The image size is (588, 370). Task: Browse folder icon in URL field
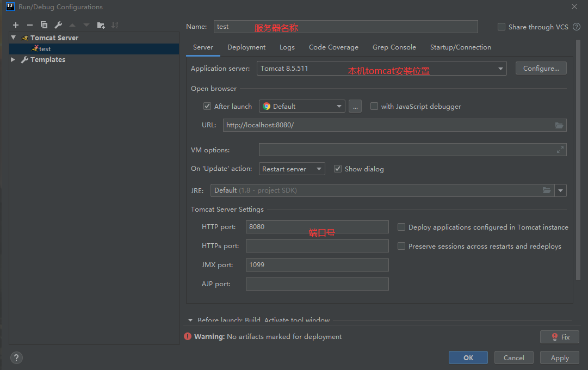click(559, 125)
